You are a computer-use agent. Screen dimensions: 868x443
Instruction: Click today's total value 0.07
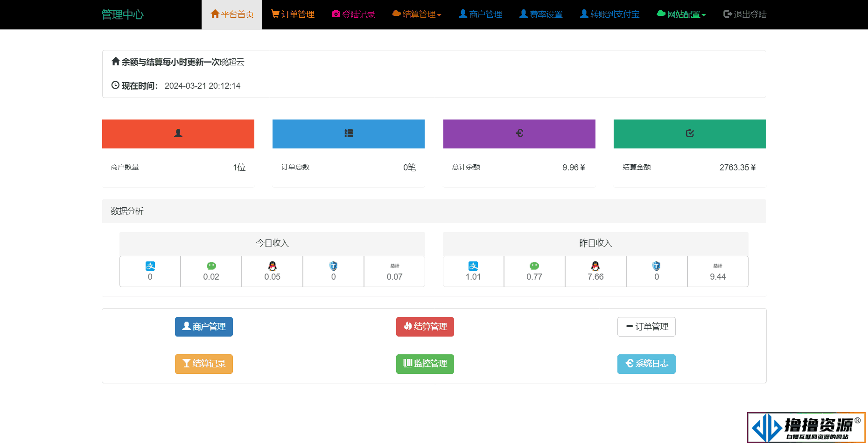pos(395,277)
